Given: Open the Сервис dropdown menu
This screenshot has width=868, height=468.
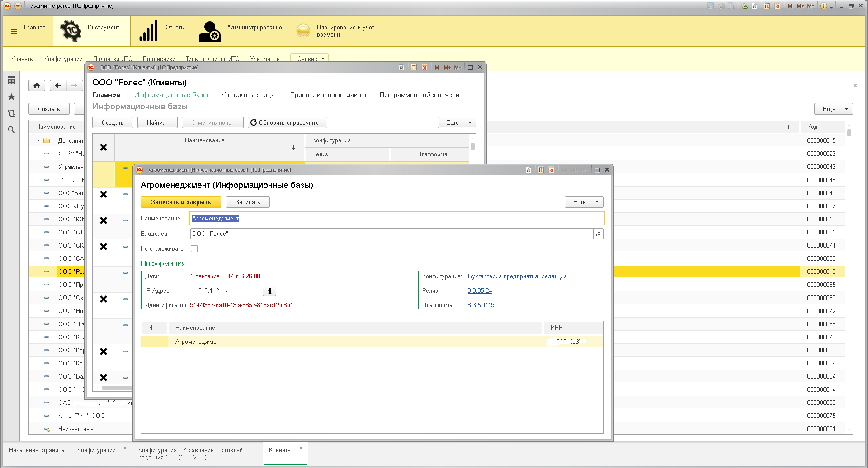Looking at the screenshot, I should coord(310,59).
